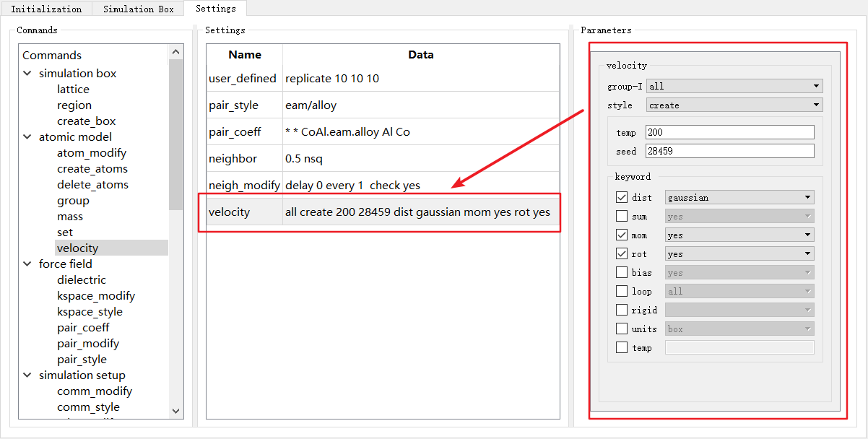Click the seed value input field
Viewport: 868px width, 439px height.
(x=729, y=152)
